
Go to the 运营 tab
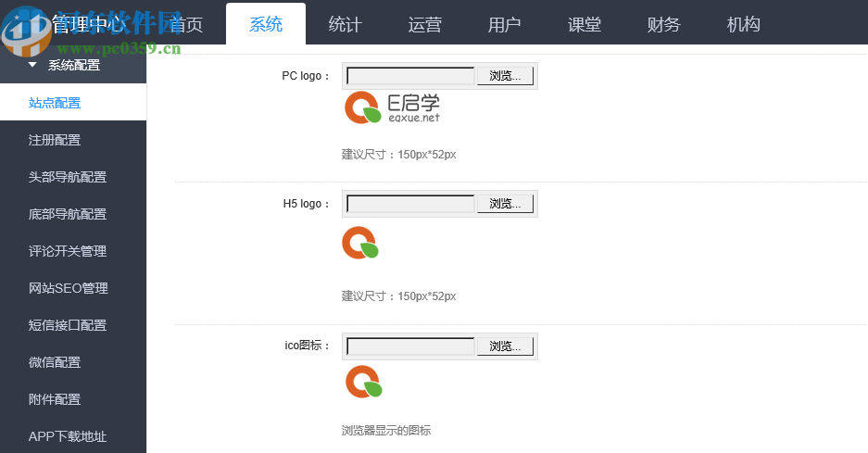click(x=424, y=24)
